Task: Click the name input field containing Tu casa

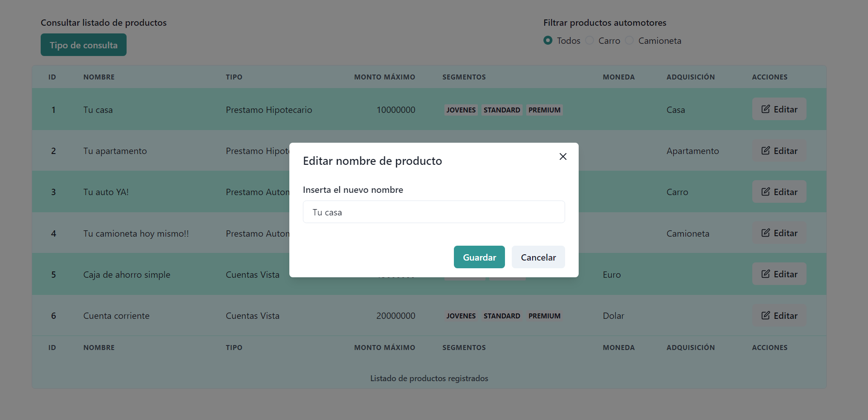Action: tap(434, 212)
